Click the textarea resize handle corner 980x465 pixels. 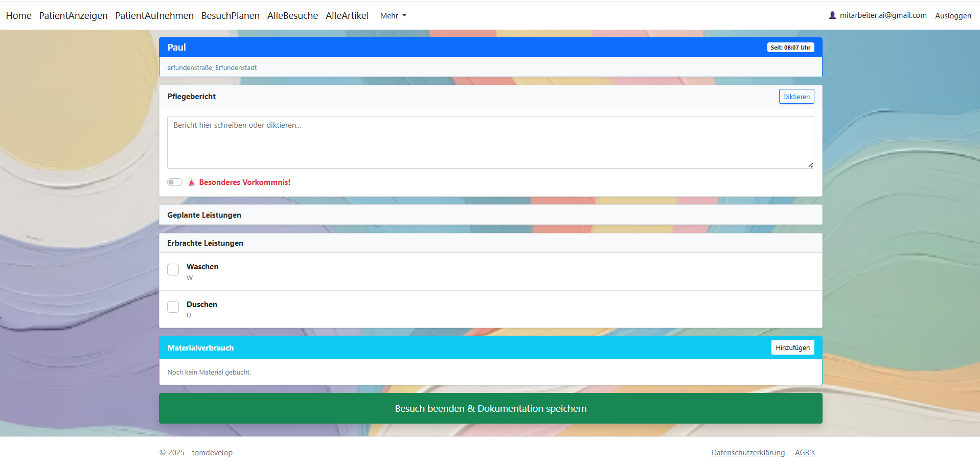click(x=810, y=165)
